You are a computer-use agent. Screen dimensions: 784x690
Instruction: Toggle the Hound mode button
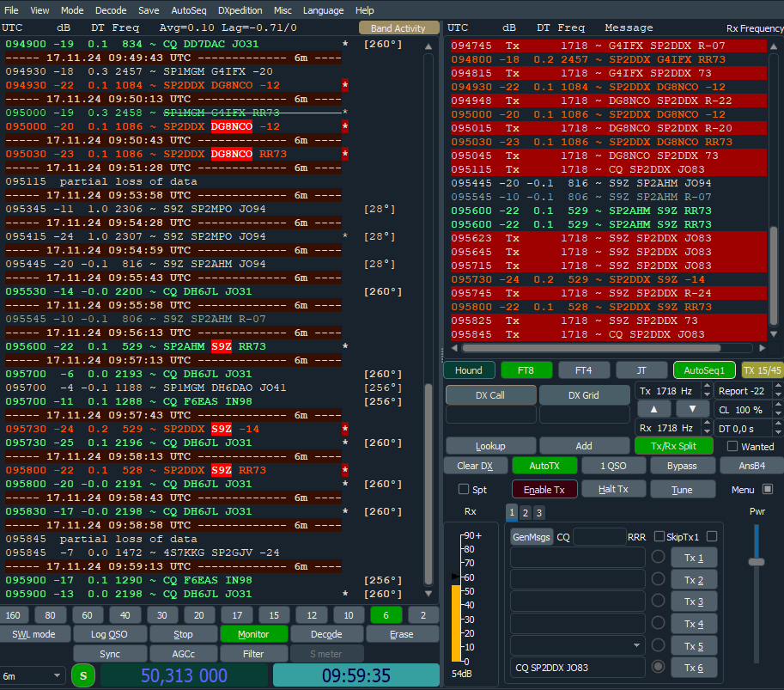469,370
